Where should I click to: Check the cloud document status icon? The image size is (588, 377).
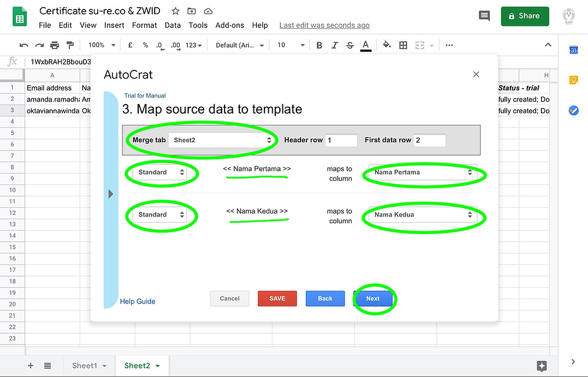pos(208,11)
